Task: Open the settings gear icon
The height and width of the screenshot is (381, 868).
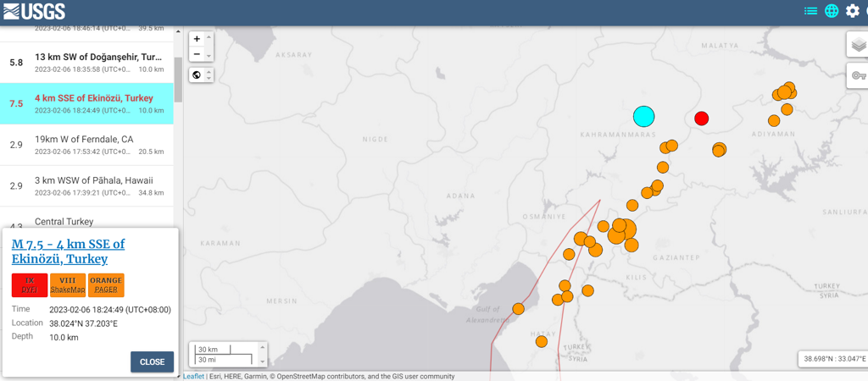Action: click(x=853, y=11)
